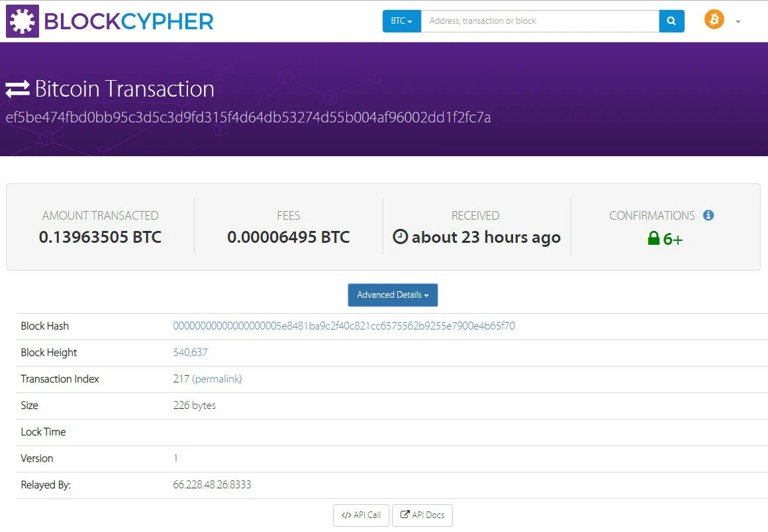Click the transaction arrows icon beside title
The width and height of the screenshot is (768, 532).
tap(18, 89)
